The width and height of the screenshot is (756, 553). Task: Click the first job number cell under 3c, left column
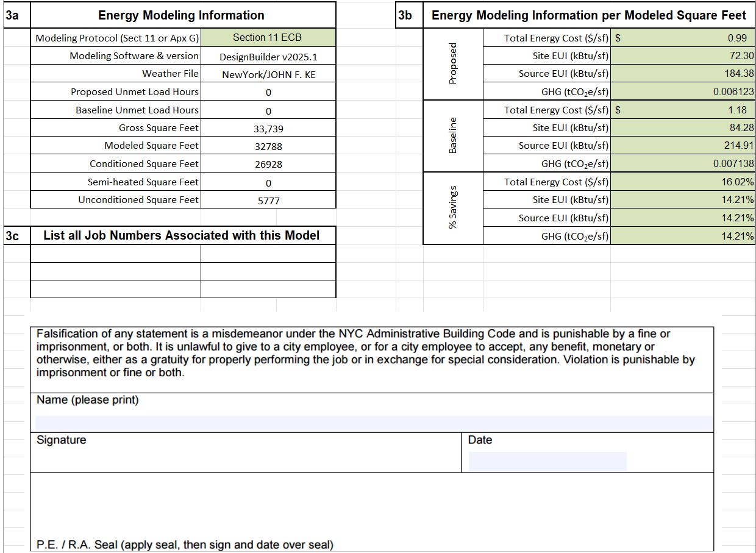pos(116,254)
